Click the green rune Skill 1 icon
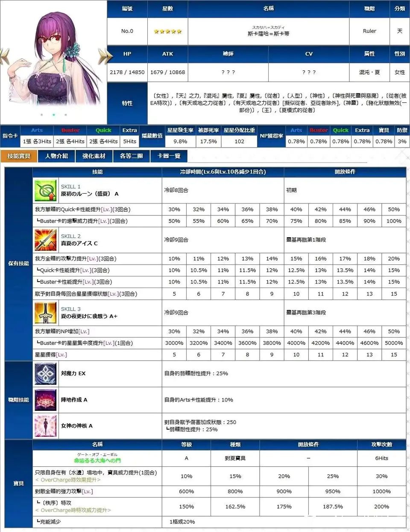 46,190
